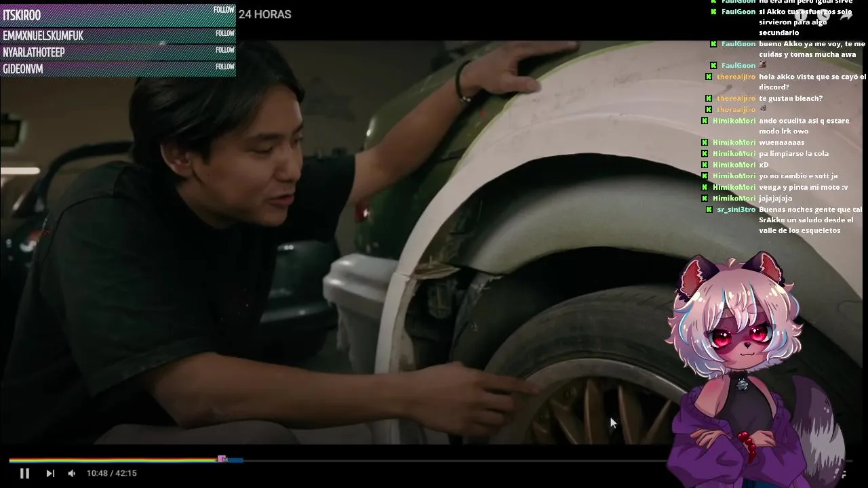Skip to the next video
868x488 pixels.
50,473
